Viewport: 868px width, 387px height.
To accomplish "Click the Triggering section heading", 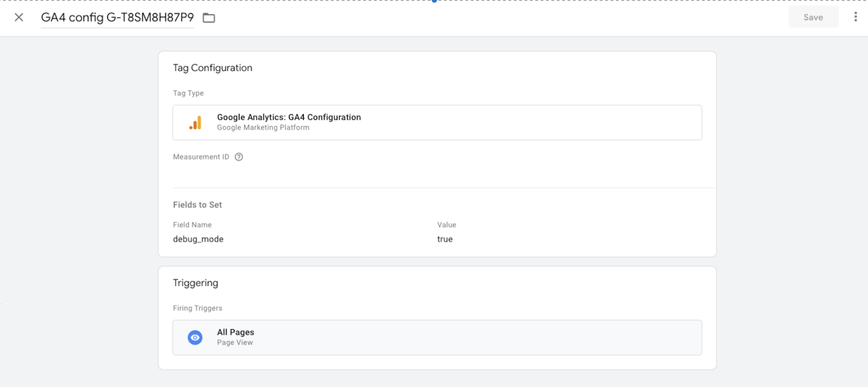I will pos(196,283).
